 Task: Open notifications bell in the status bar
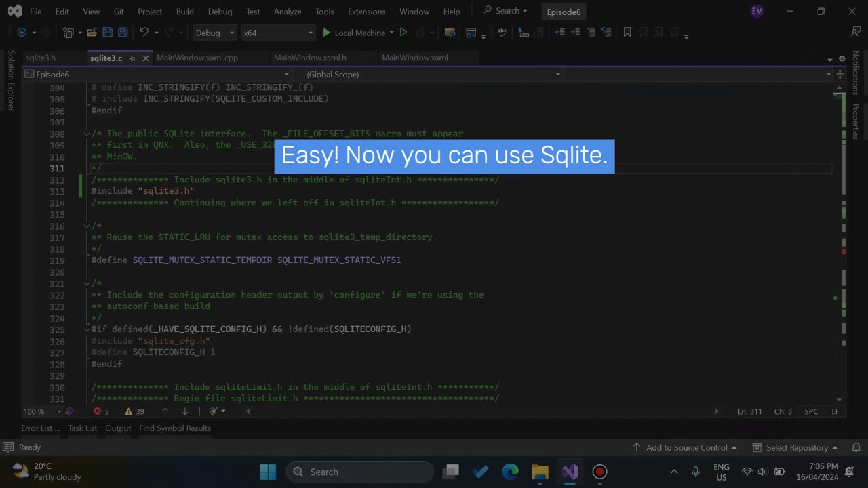tap(856, 447)
